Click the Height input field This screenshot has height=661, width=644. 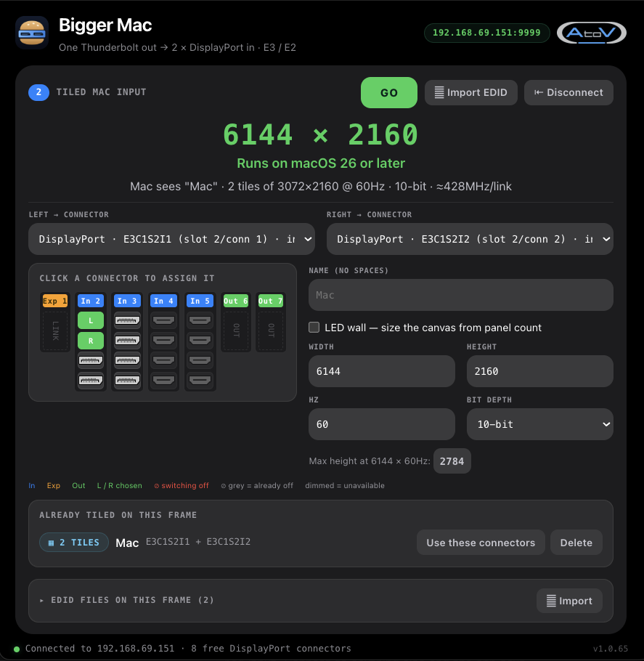click(540, 371)
